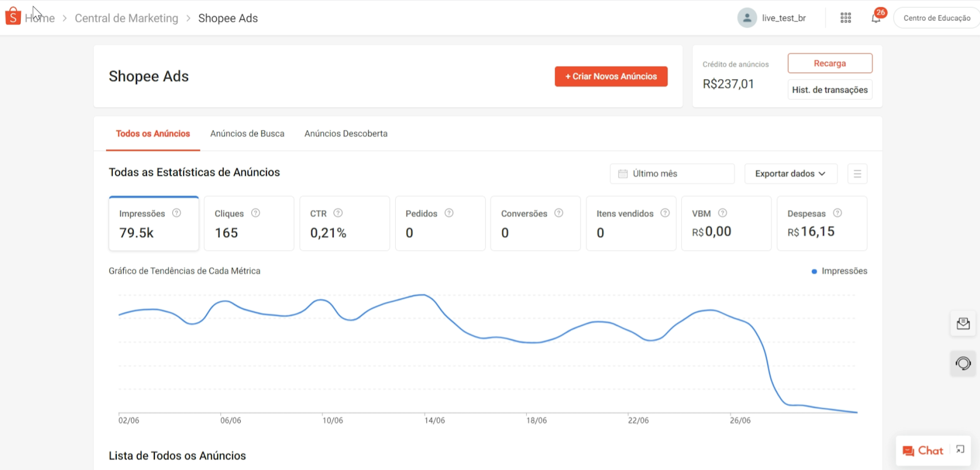Switch to the Anúncios de Busca tab
This screenshot has width=980, height=470.
pos(247,134)
